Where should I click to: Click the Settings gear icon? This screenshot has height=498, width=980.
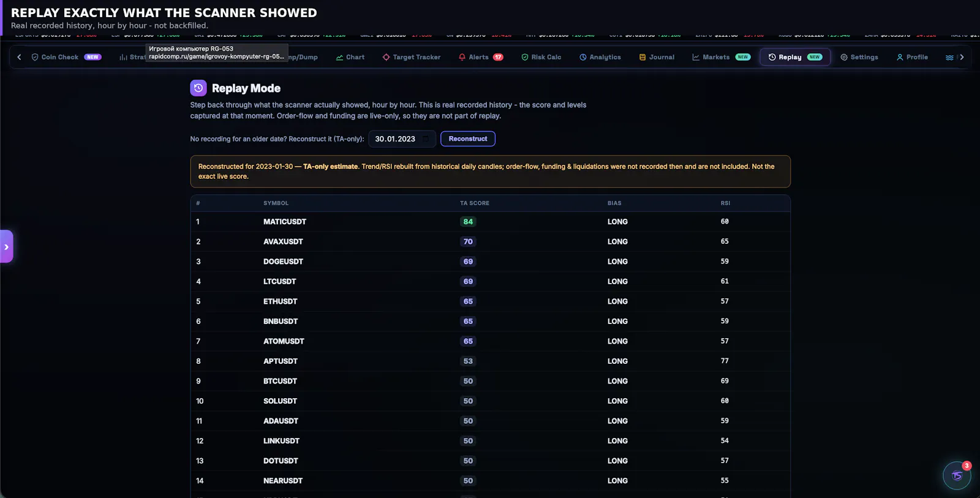(x=844, y=57)
